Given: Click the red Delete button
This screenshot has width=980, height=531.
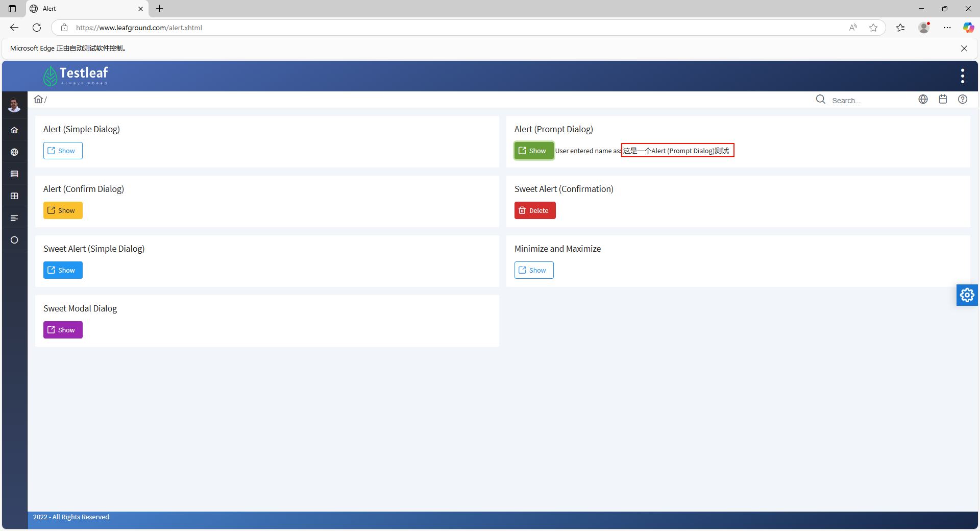Looking at the screenshot, I should tap(535, 210).
